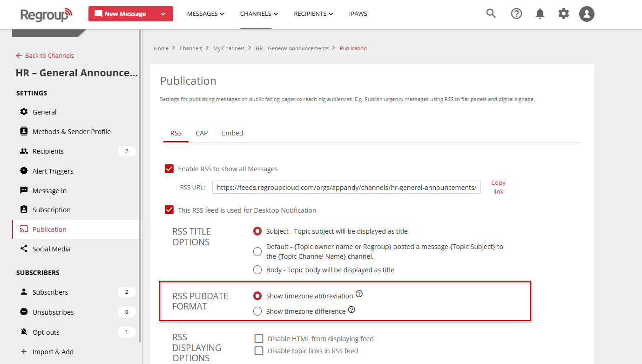Check Disable topic links in RSS feed
Viewport: 642px width, 364px height.
click(x=259, y=351)
